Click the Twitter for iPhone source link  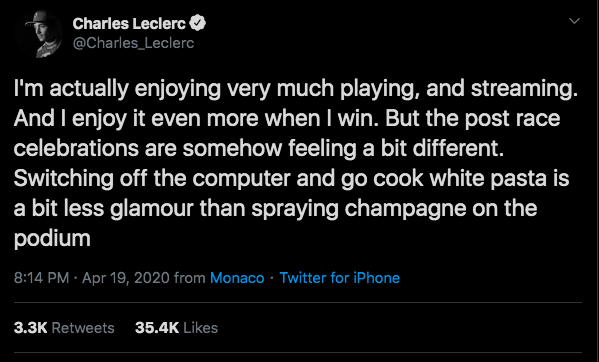tap(340, 278)
